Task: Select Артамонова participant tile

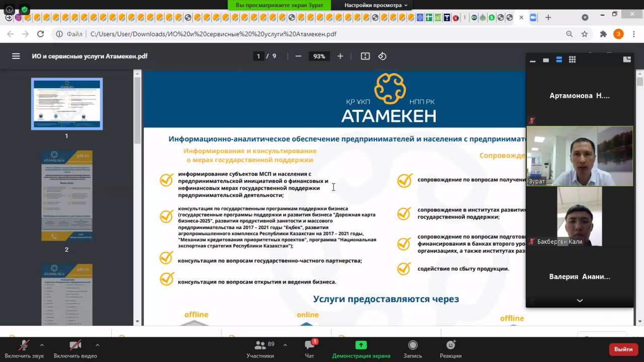Action: [580, 96]
